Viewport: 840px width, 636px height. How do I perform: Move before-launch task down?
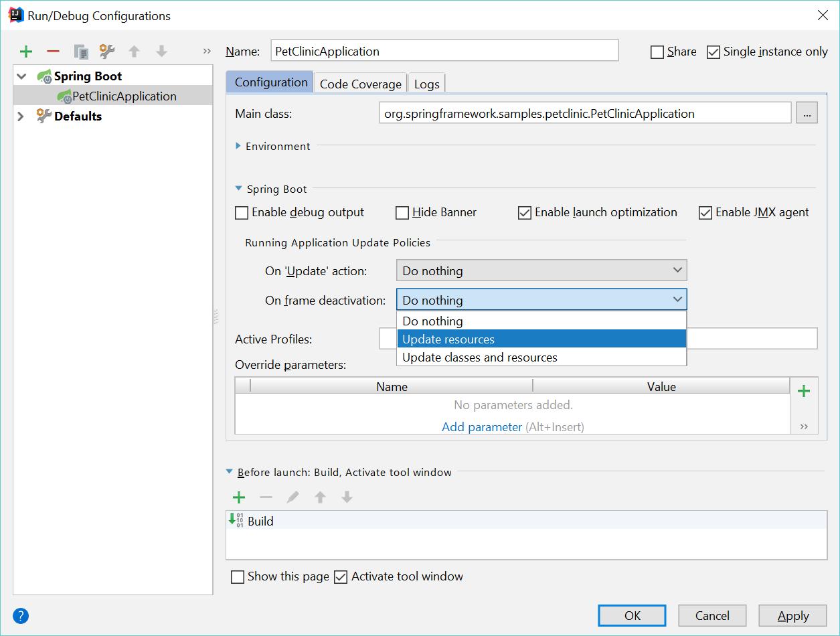347,497
